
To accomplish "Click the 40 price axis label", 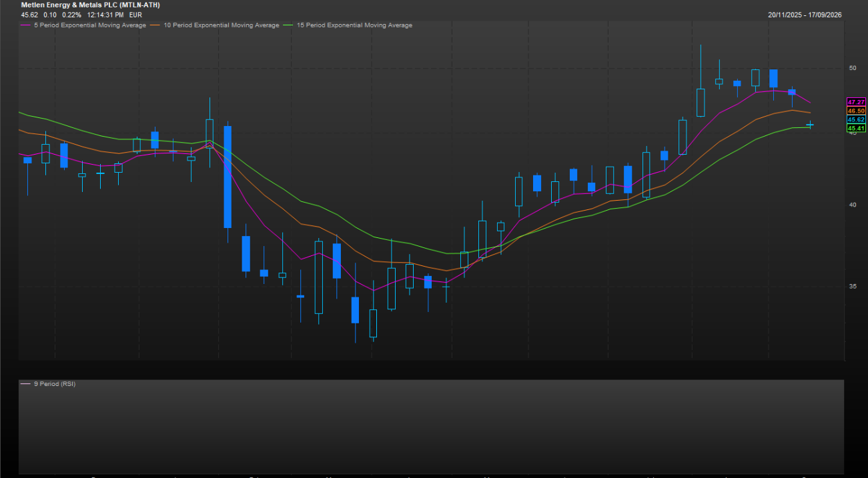I will 853,205.
